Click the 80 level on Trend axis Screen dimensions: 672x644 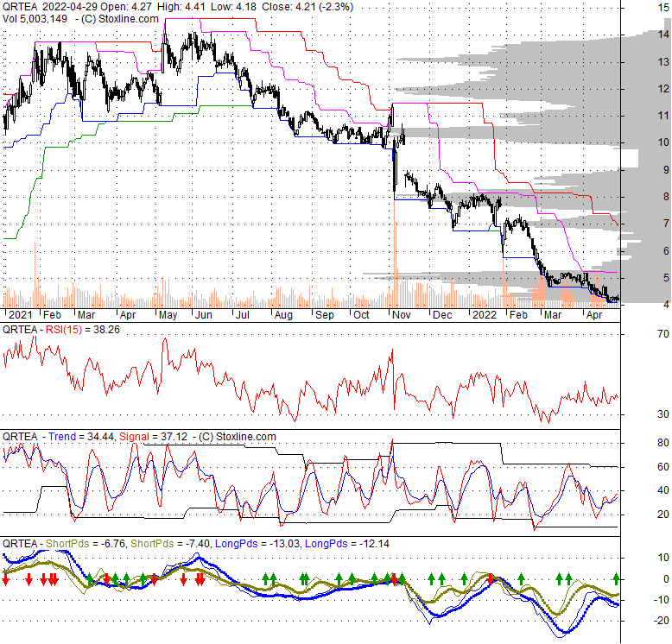(663, 443)
